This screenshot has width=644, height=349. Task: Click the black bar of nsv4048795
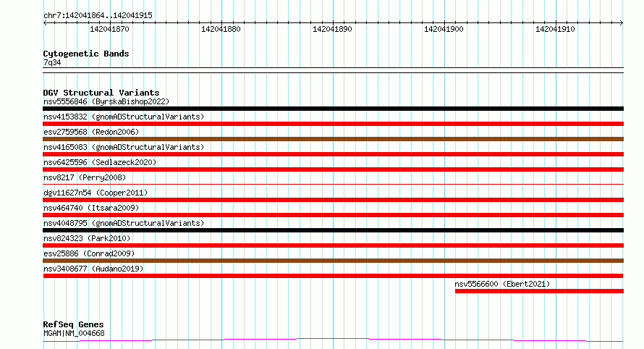click(x=333, y=230)
